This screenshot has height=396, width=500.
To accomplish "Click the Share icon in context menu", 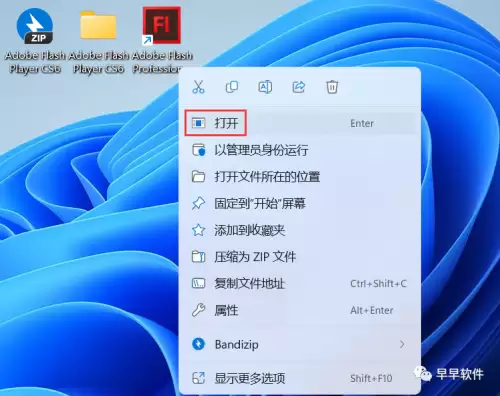I will 299,87.
